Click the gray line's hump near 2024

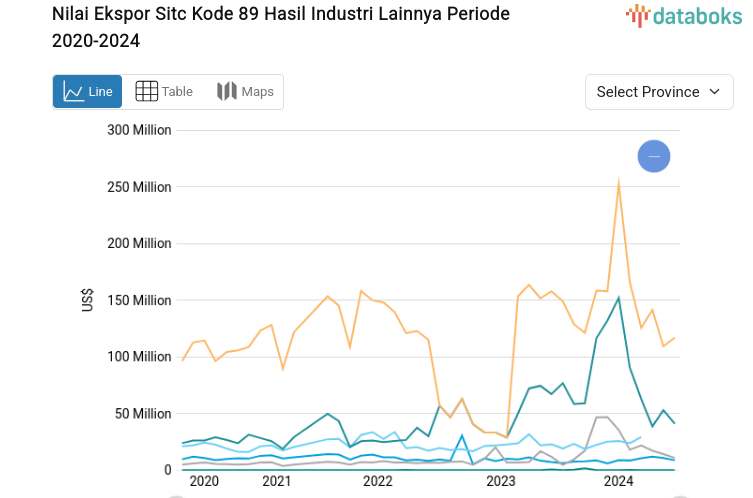[602, 417]
